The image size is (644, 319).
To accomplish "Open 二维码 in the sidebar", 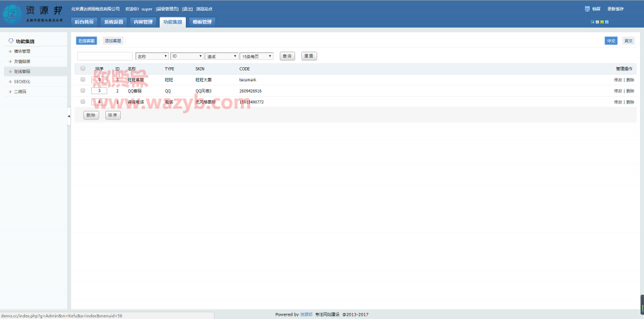I will pyautogui.click(x=19, y=92).
